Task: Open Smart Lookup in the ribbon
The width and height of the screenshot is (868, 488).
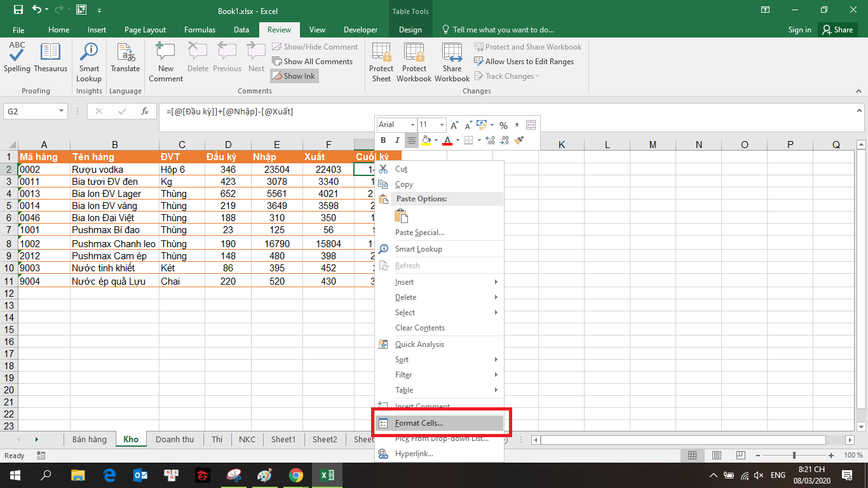Action: pos(89,62)
